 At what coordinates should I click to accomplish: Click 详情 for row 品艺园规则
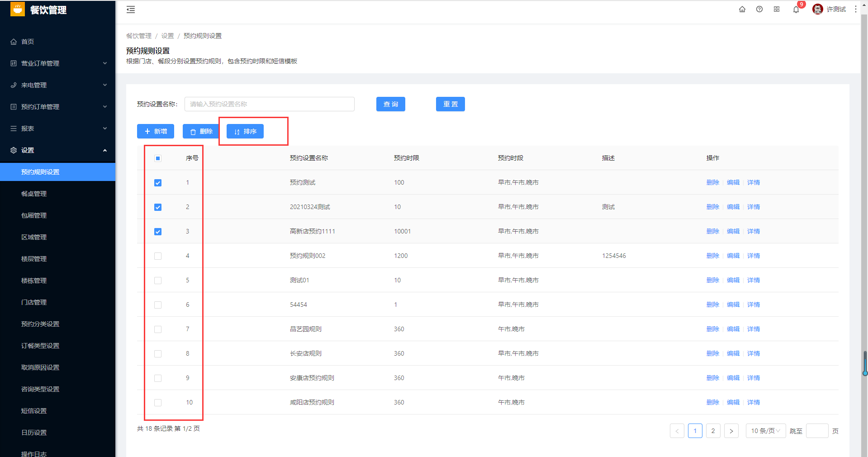pos(754,329)
